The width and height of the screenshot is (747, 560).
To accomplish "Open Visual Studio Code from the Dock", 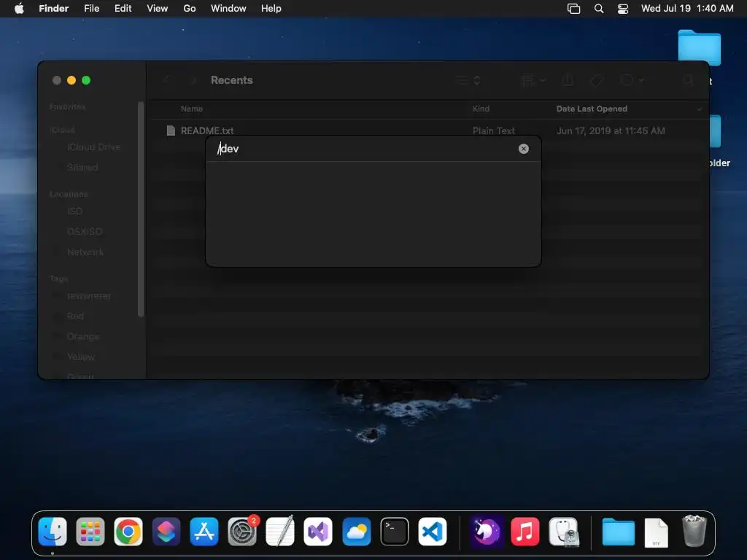I will (x=433, y=532).
